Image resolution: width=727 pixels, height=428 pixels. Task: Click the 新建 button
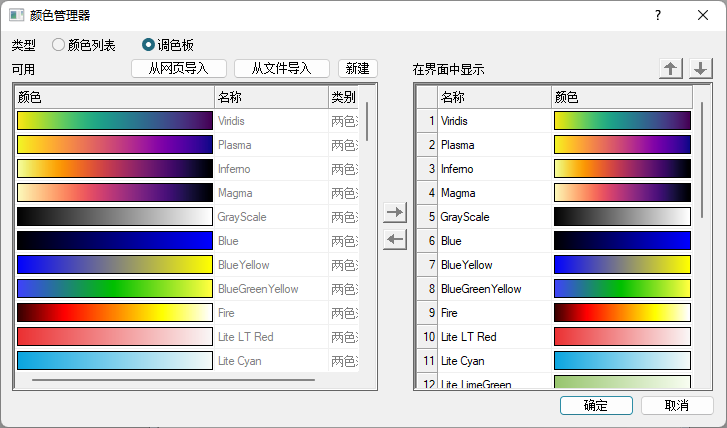[x=357, y=68]
